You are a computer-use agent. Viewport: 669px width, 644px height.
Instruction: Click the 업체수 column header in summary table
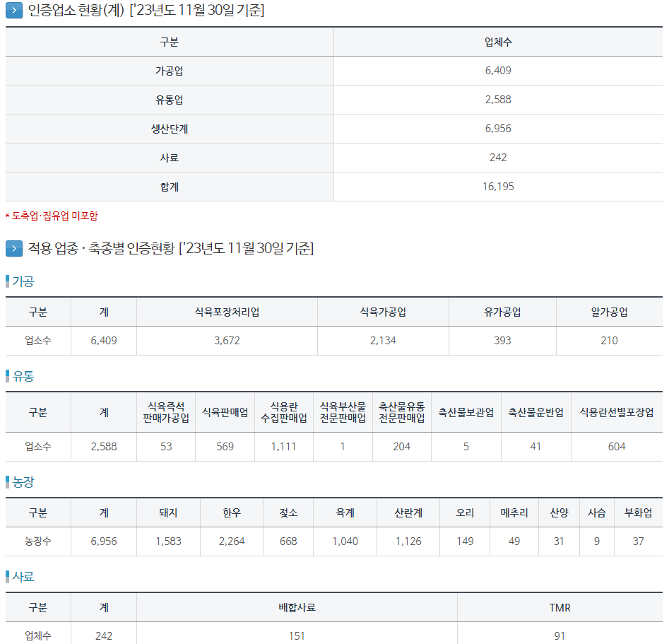498,42
